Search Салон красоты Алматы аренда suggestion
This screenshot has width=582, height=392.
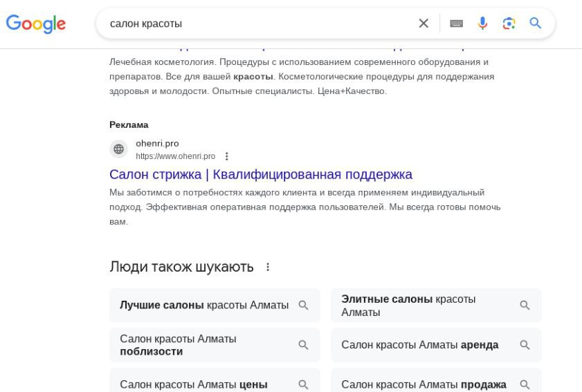click(x=436, y=345)
